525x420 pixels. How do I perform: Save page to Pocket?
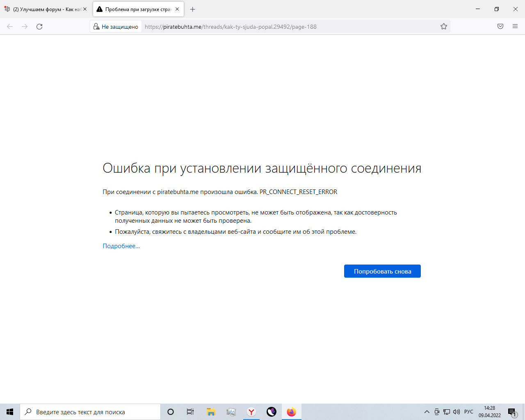[500, 27]
